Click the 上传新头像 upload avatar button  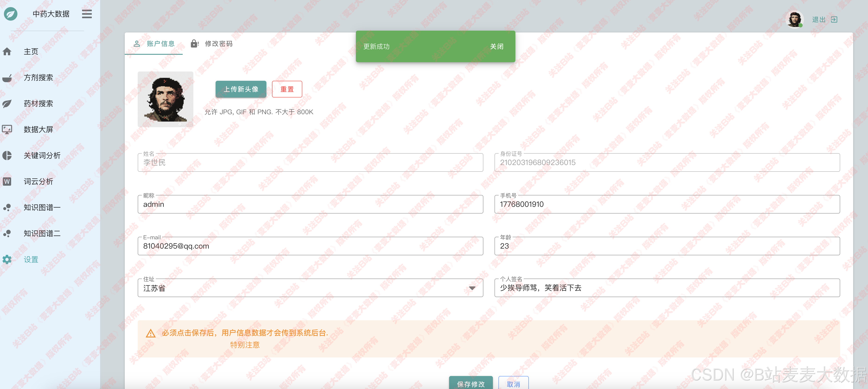[x=241, y=89]
